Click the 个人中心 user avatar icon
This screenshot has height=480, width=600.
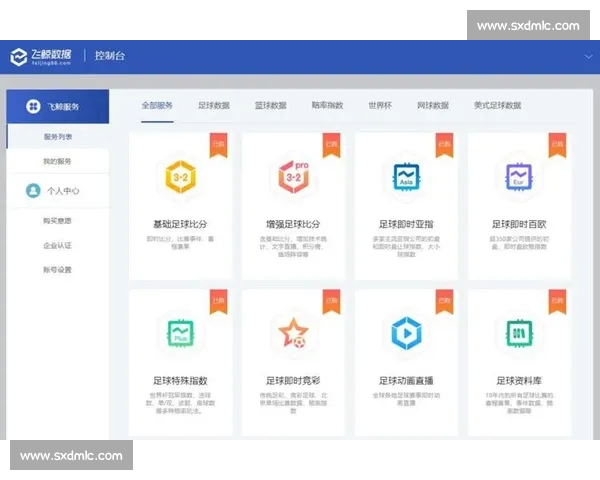coord(33,190)
